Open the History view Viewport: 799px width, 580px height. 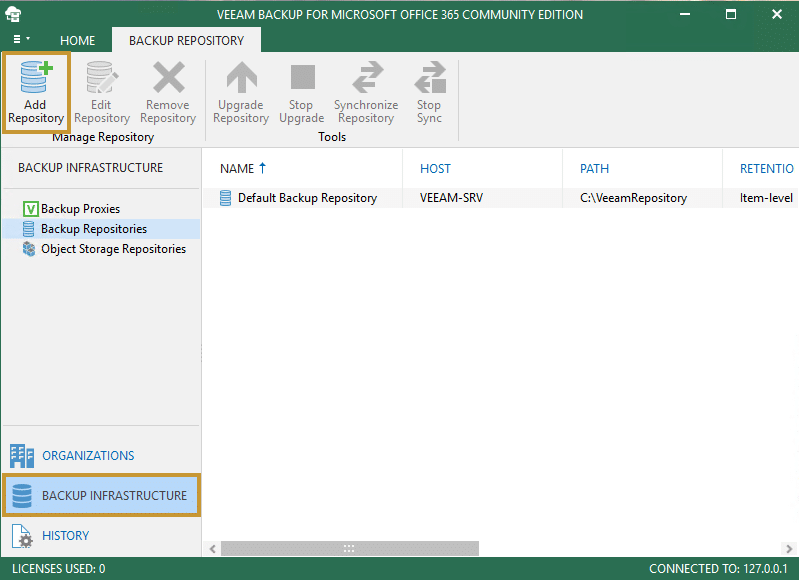coord(65,536)
